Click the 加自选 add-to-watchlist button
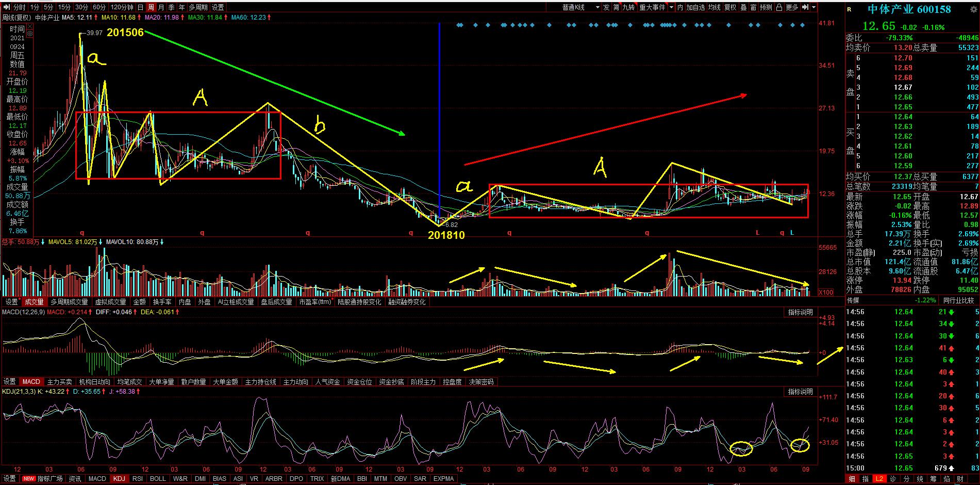The width and height of the screenshot is (980, 485). point(695,7)
